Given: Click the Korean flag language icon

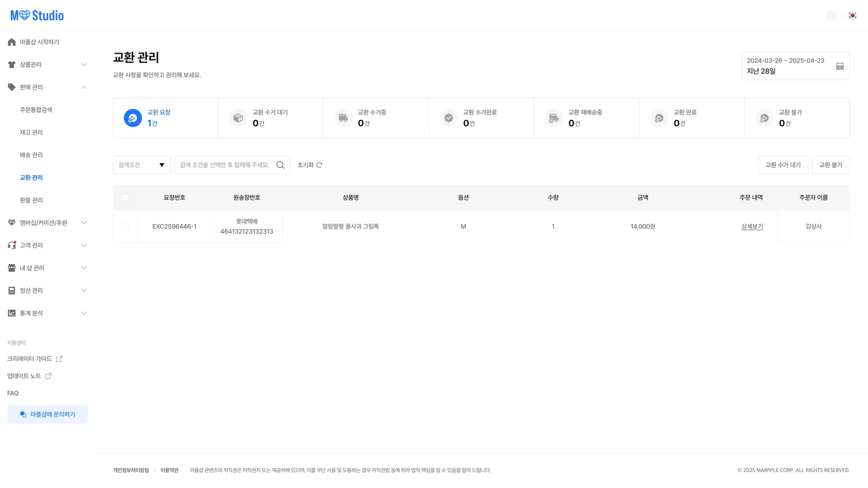Looking at the screenshot, I should coord(852,16).
